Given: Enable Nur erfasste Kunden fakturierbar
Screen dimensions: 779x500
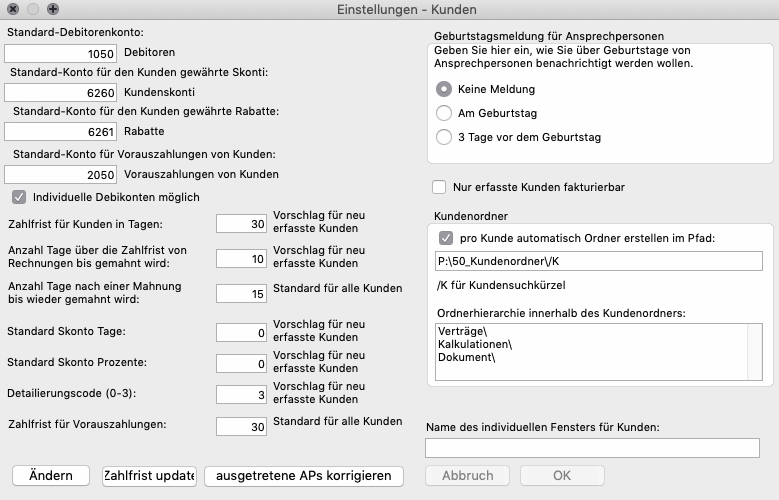Looking at the screenshot, I should click(438, 187).
